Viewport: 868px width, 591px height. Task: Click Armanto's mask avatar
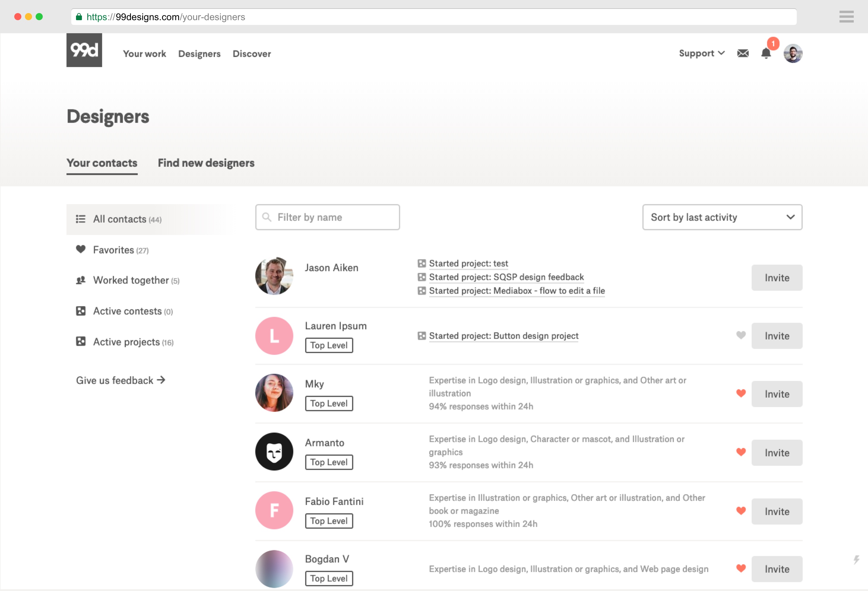(274, 452)
